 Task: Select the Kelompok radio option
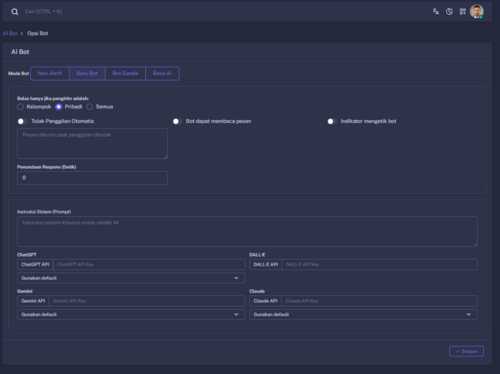pyautogui.click(x=21, y=107)
